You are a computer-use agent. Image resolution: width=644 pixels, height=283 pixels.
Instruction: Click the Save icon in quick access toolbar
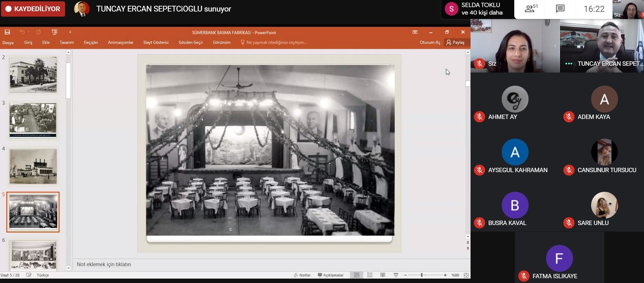pos(7,32)
